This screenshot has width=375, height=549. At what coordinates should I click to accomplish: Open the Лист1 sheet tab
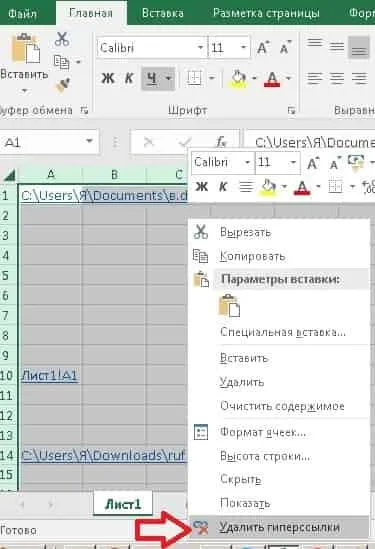[123, 504]
